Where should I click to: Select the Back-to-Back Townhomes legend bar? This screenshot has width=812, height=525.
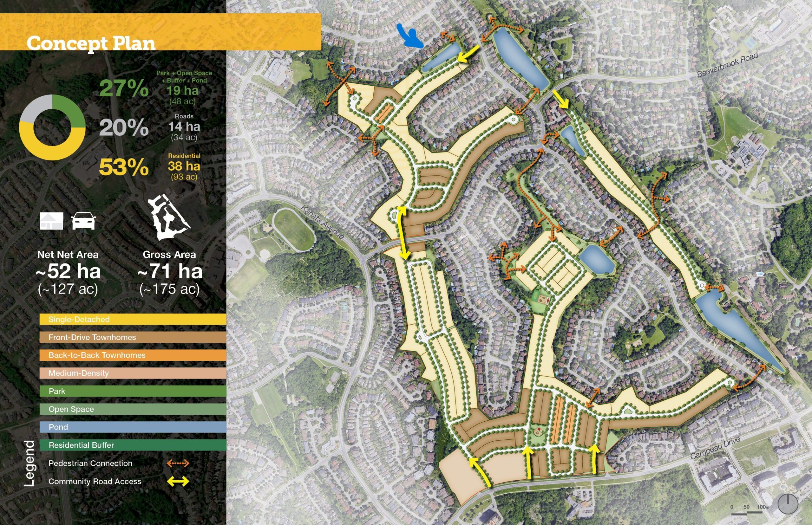tap(133, 355)
